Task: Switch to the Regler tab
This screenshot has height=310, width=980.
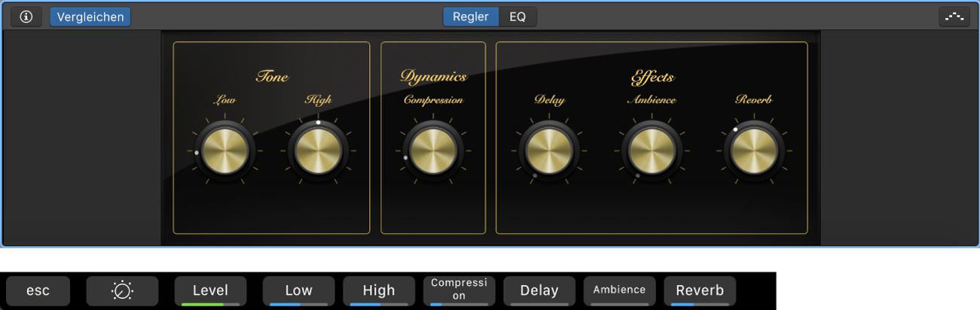Action: (x=471, y=17)
